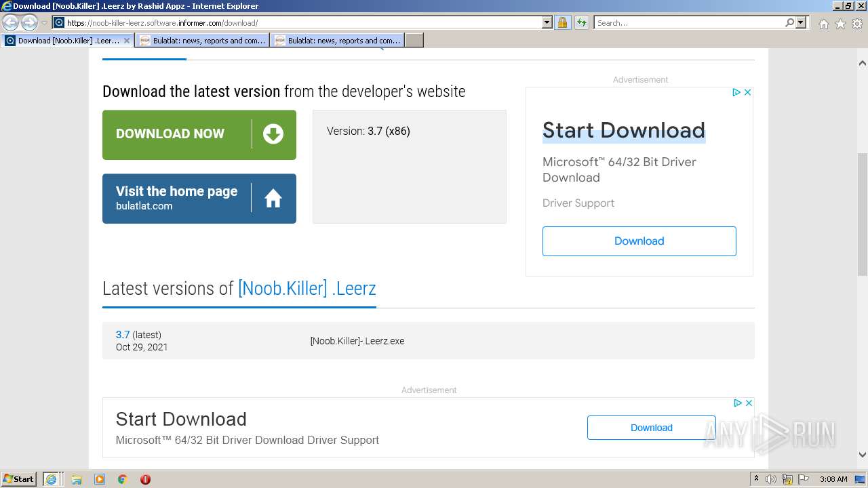The image size is (868, 488).
Task: Open a new blank tab
Action: point(414,41)
